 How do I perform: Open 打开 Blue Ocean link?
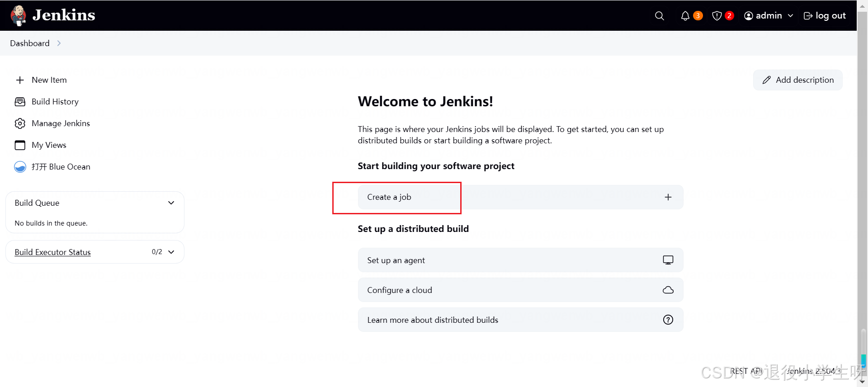coord(61,167)
